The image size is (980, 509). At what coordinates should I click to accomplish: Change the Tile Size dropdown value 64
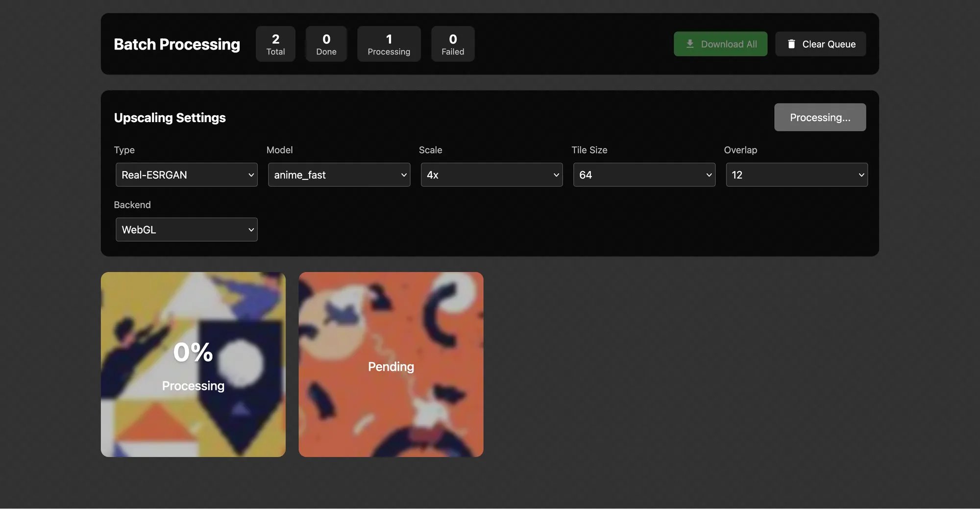(x=644, y=175)
